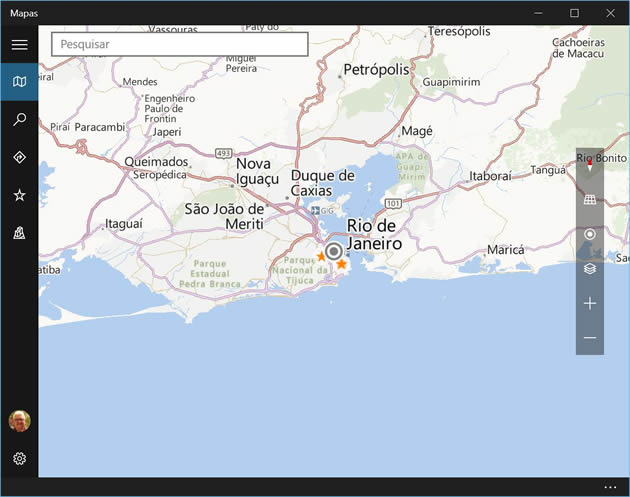Image resolution: width=630 pixels, height=497 pixels.
Task: Click the Duque de Caxias label
Action: 323,183
